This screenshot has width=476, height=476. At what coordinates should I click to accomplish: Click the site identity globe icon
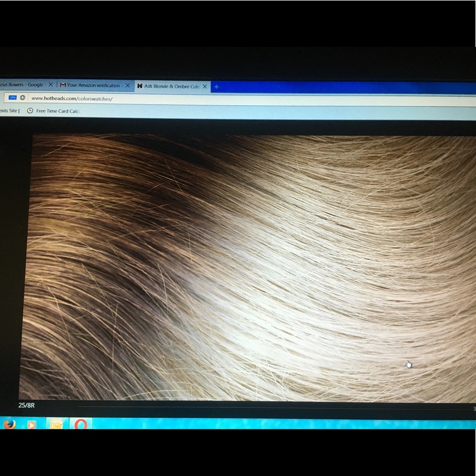(22, 98)
